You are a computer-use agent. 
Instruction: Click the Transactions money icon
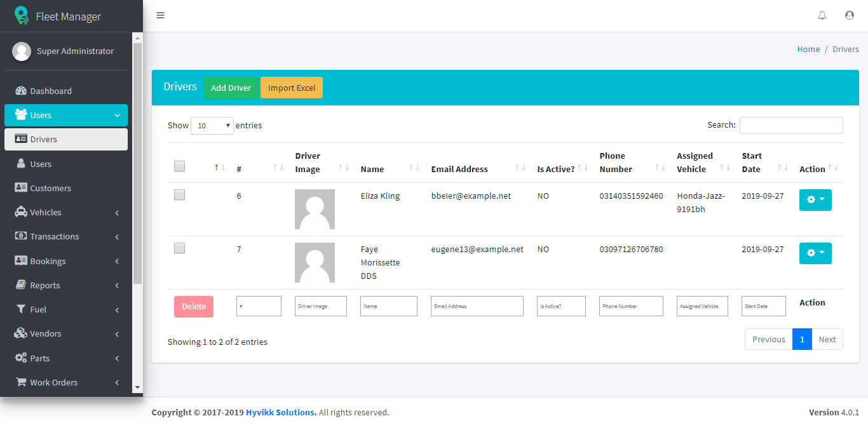click(x=21, y=236)
